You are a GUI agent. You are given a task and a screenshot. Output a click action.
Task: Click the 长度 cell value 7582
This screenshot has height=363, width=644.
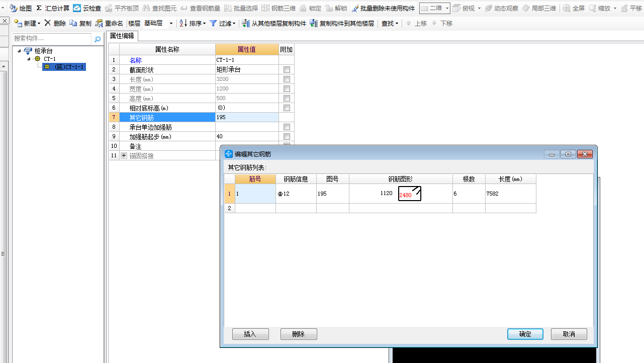(510, 194)
